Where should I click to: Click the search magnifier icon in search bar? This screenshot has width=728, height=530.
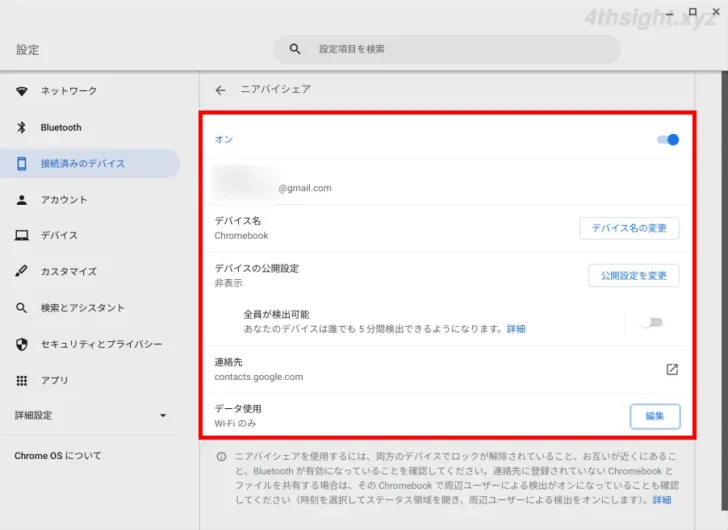295,49
